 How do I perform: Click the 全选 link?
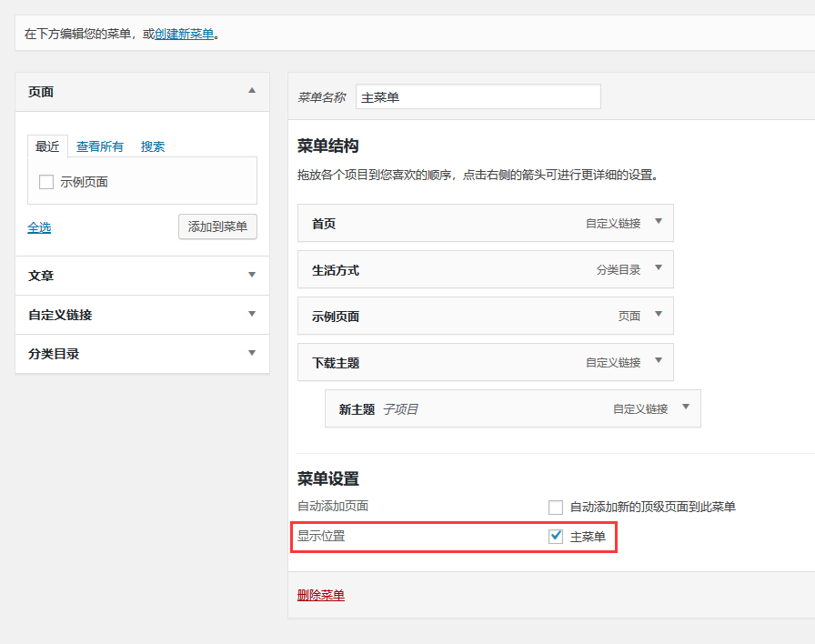[x=39, y=227]
